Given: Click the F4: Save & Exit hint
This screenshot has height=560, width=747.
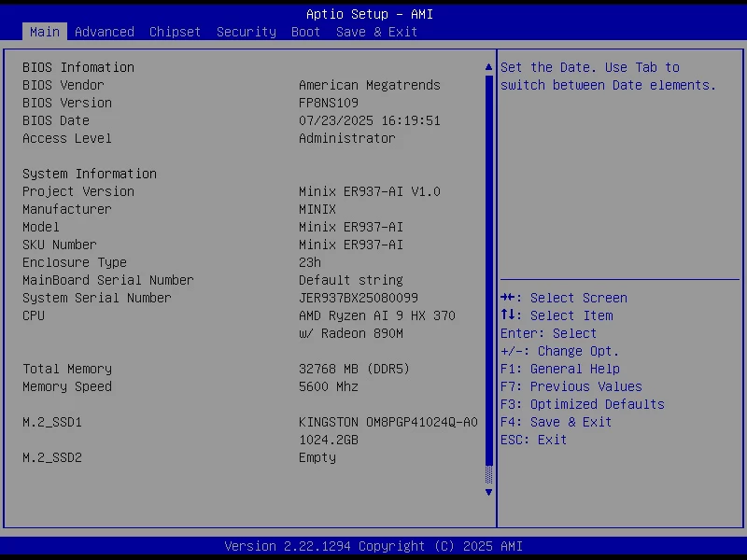Looking at the screenshot, I should (556, 423).
